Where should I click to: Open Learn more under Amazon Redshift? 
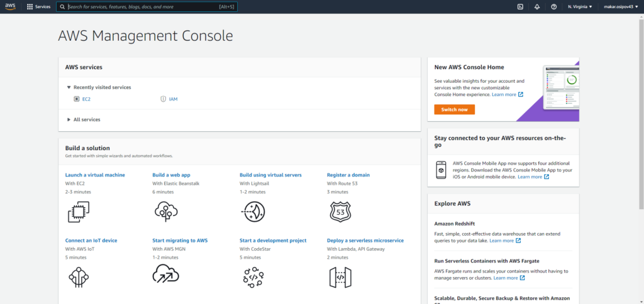point(501,241)
